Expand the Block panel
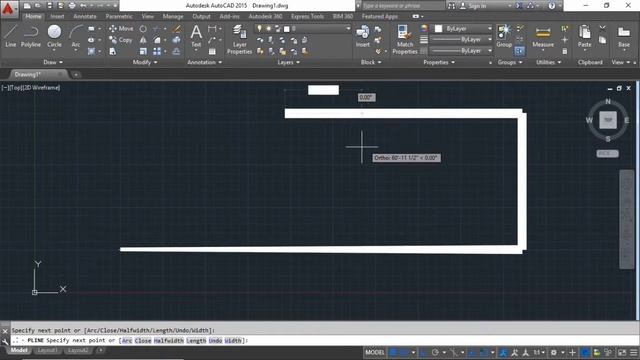 point(371,62)
